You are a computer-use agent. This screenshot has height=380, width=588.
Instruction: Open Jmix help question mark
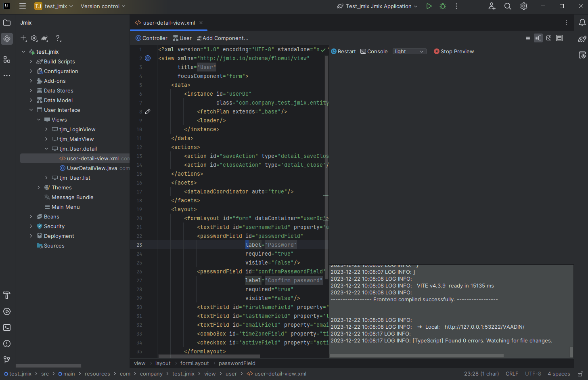click(59, 38)
